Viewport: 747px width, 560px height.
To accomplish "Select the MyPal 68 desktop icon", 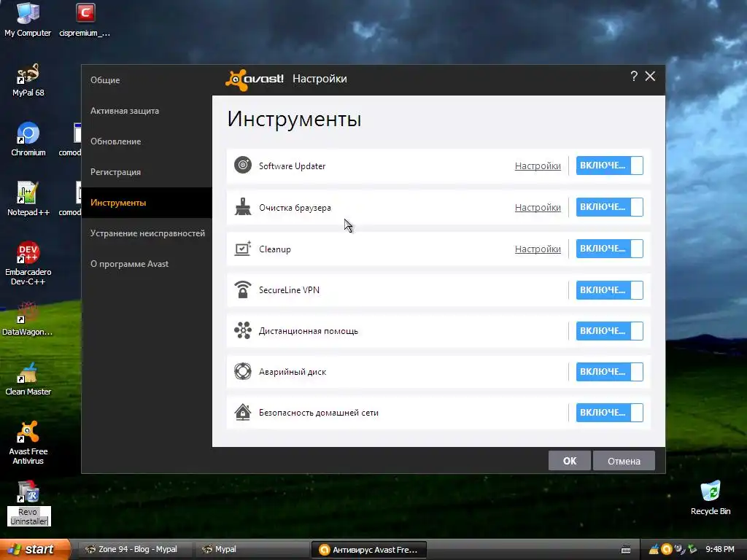I will [x=28, y=80].
